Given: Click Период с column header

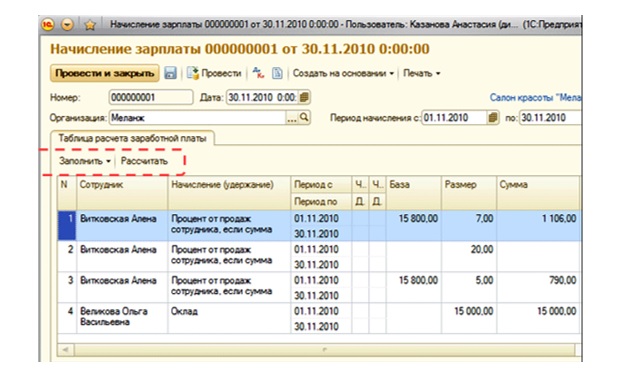Looking at the screenshot, I should (321, 185).
